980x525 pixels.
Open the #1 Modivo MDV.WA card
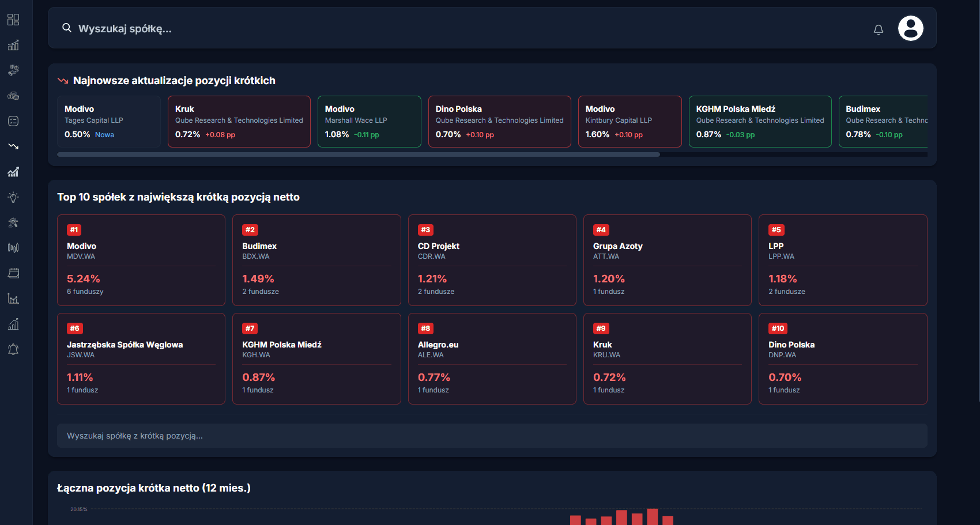tap(141, 260)
